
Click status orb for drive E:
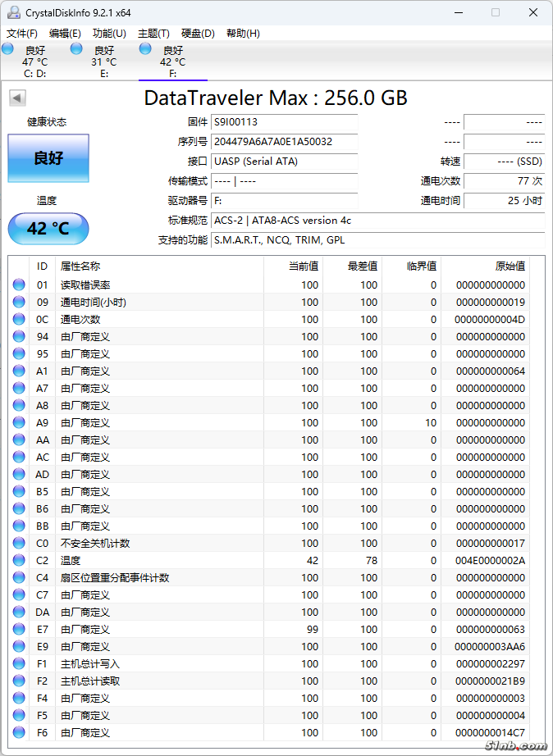tap(76, 49)
